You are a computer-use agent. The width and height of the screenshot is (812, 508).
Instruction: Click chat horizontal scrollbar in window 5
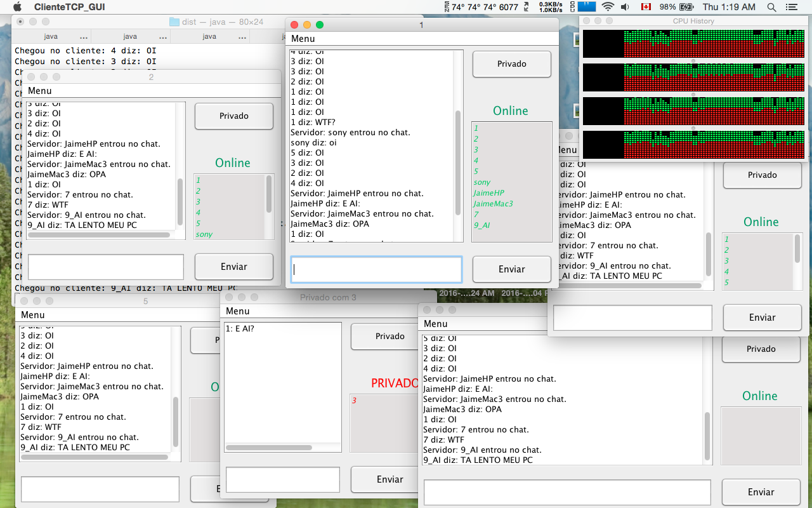tap(95, 457)
